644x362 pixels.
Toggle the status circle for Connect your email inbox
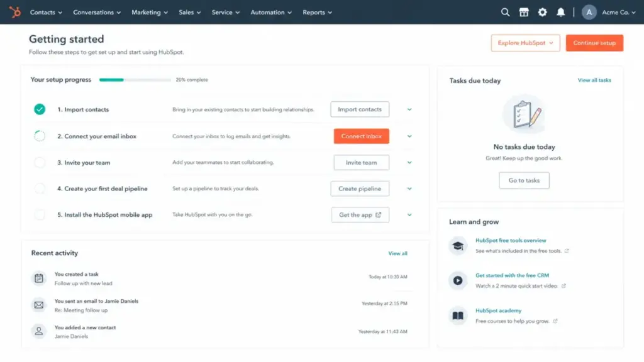coord(40,136)
